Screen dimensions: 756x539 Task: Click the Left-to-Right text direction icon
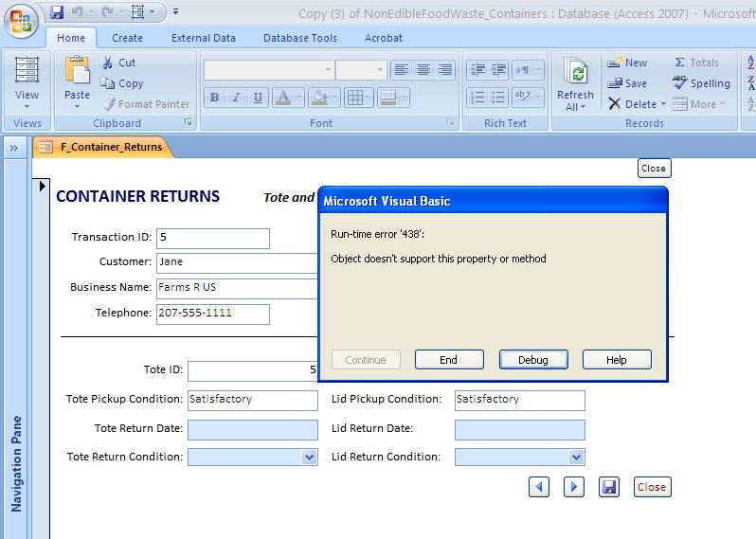click(523, 70)
